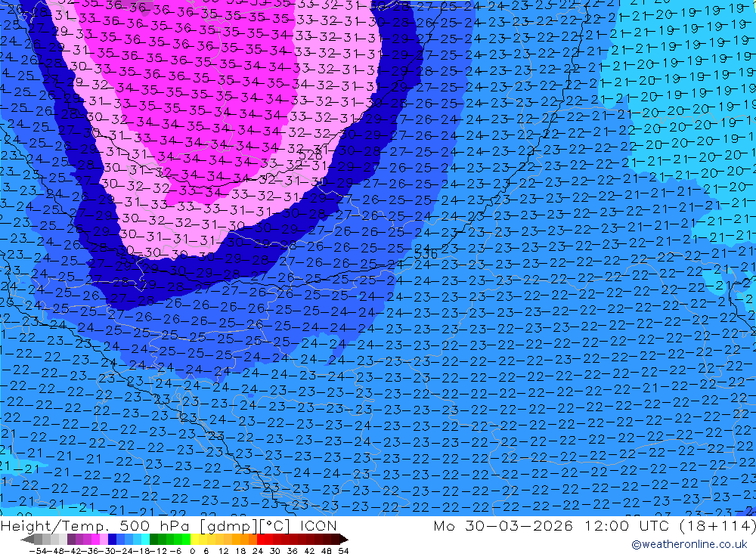Click the '(18+114)' forecast run text

pyautogui.click(x=717, y=525)
